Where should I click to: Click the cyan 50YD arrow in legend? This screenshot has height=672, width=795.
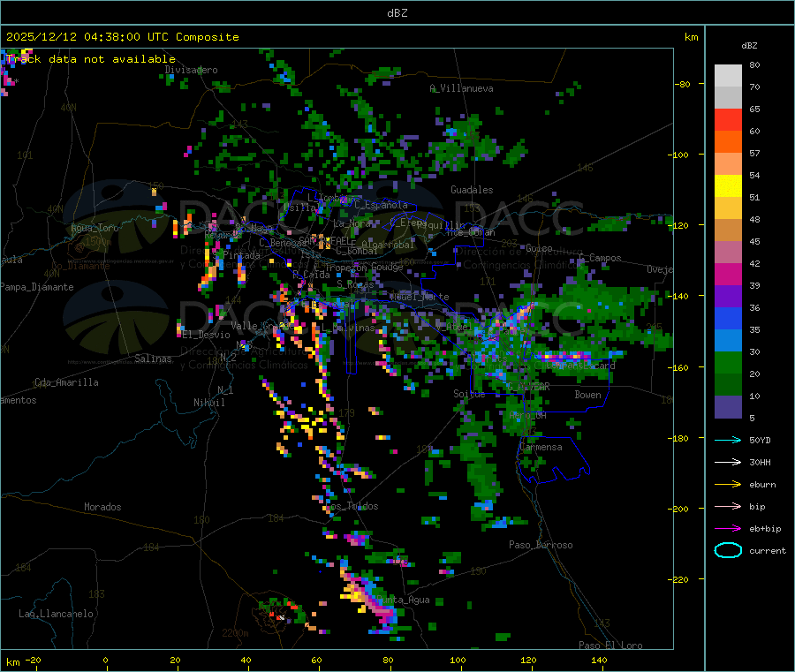pos(728,440)
